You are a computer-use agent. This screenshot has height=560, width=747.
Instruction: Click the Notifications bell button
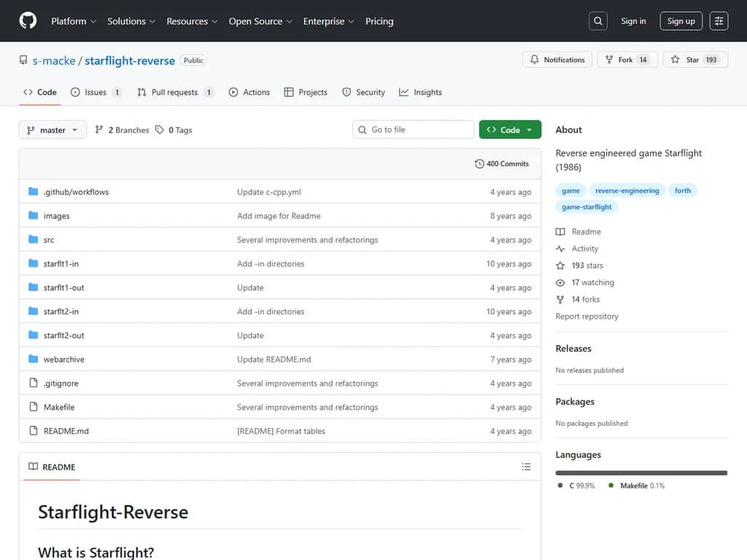(x=557, y=60)
